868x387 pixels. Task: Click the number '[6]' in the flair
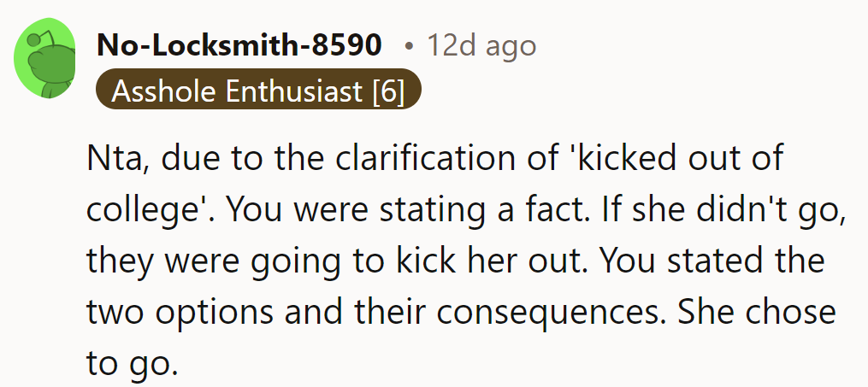tap(387, 91)
